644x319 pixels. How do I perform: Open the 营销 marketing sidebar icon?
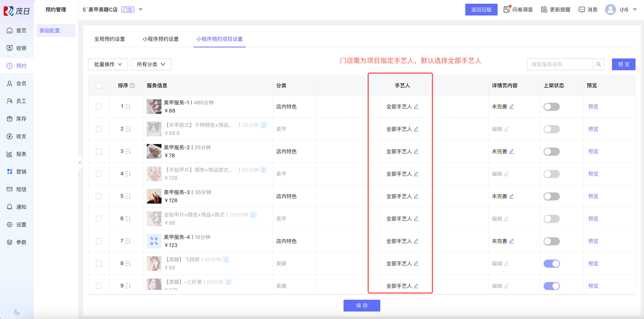[x=10, y=172]
